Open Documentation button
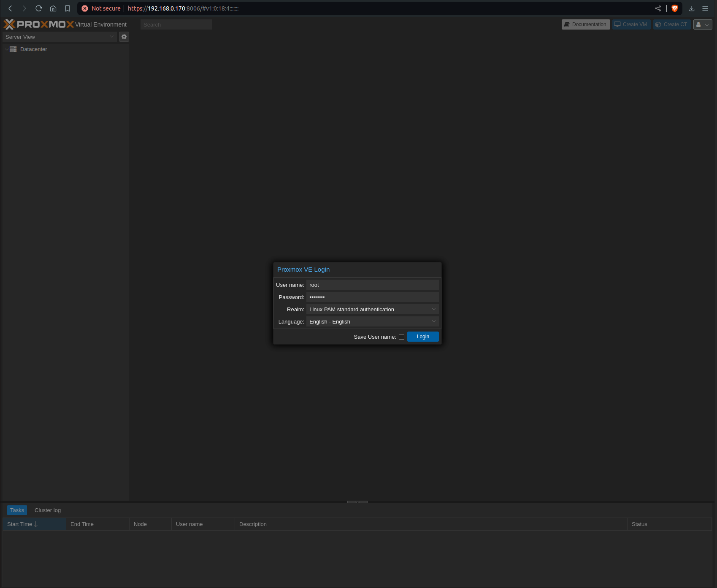717x588 pixels. (586, 24)
